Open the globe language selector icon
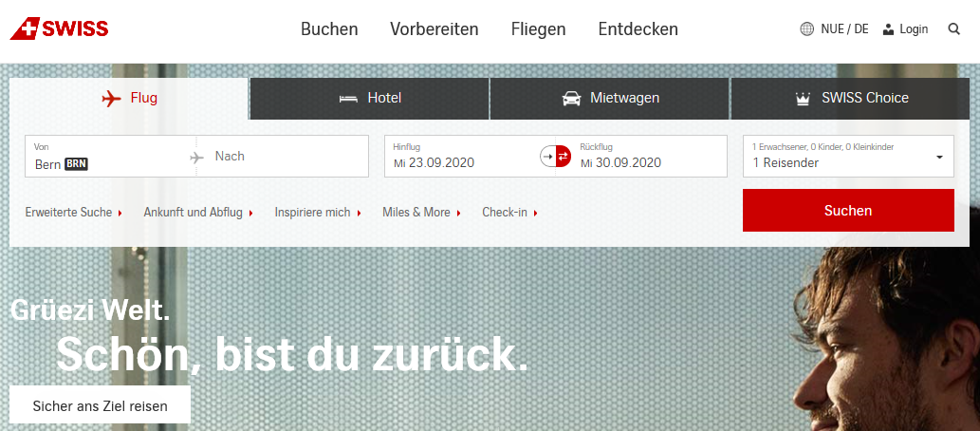Image resolution: width=980 pixels, height=431 pixels. tap(807, 28)
